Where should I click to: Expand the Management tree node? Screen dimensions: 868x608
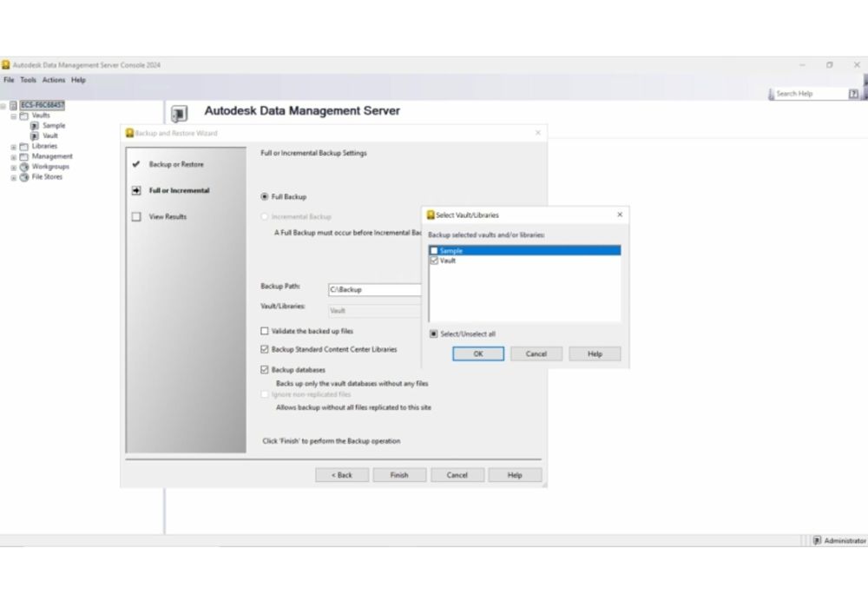(x=11, y=156)
